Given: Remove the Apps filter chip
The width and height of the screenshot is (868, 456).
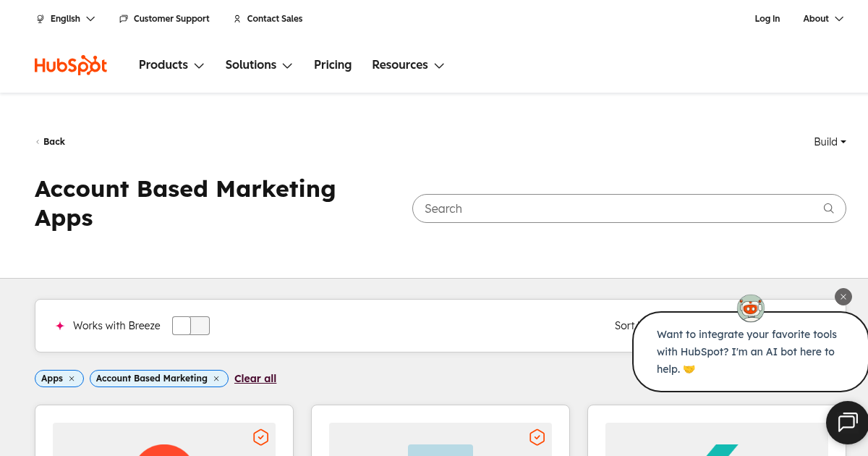Looking at the screenshot, I should 72,379.
